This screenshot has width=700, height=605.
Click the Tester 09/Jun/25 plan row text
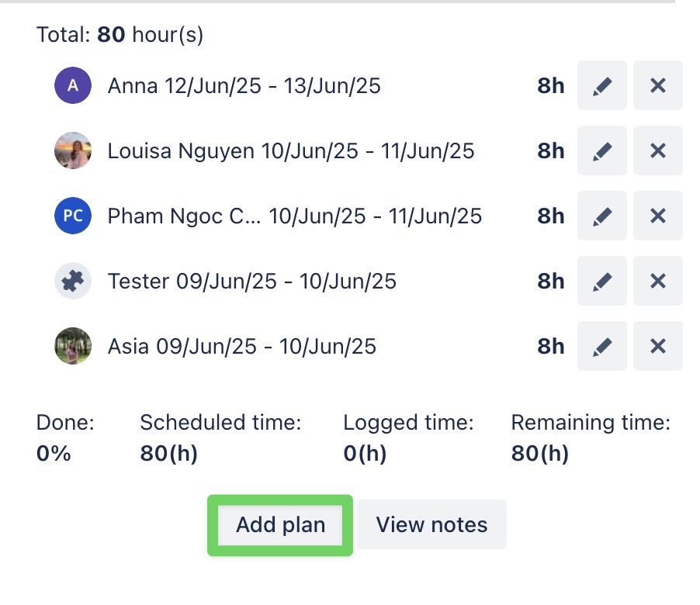(x=251, y=281)
